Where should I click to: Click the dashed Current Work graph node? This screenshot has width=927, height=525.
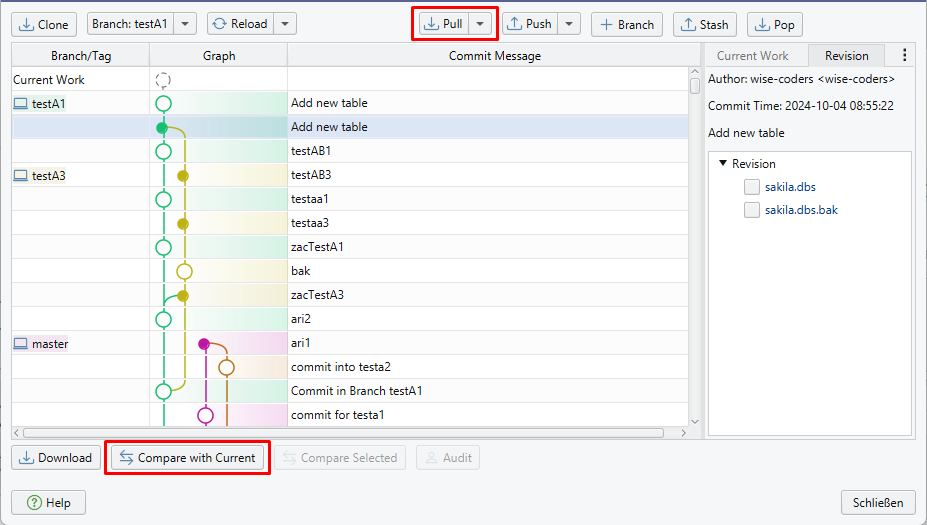coord(163,80)
